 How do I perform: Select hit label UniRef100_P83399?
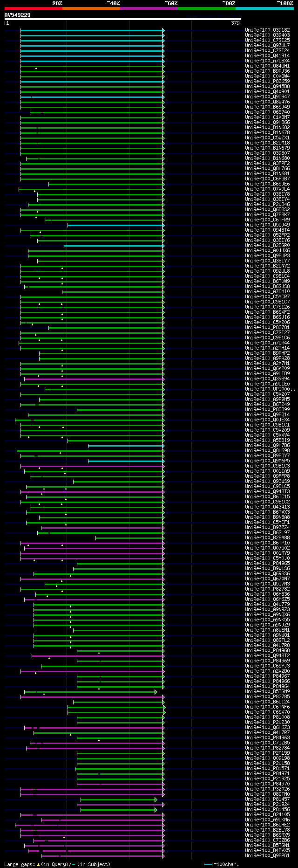[267, 410]
